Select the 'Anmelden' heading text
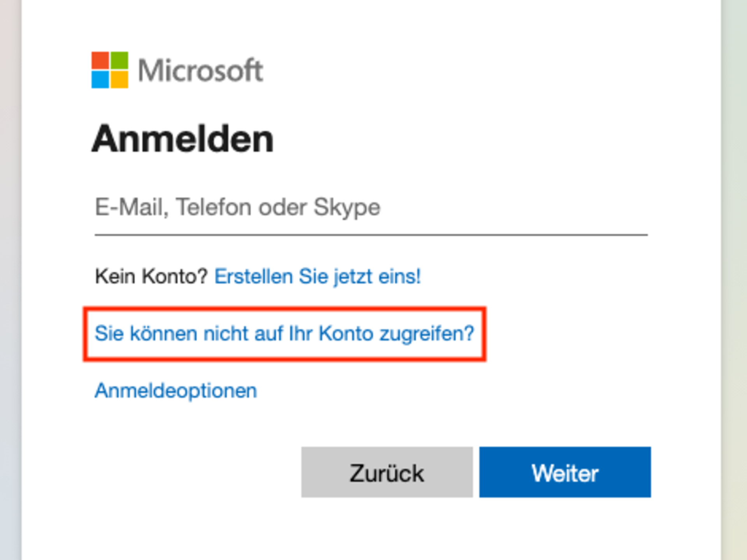Image resolution: width=747 pixels, height=560 pixels. coord(183,139)
